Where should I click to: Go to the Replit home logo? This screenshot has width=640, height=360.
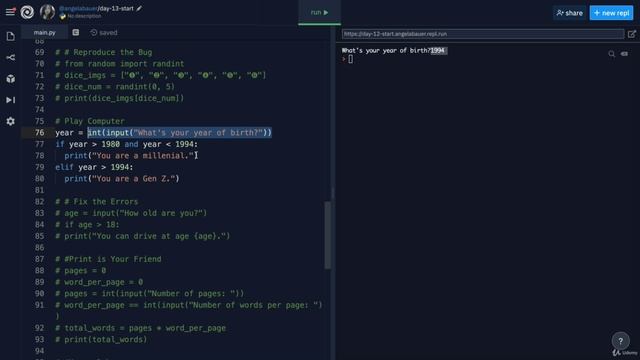point(27,12)
